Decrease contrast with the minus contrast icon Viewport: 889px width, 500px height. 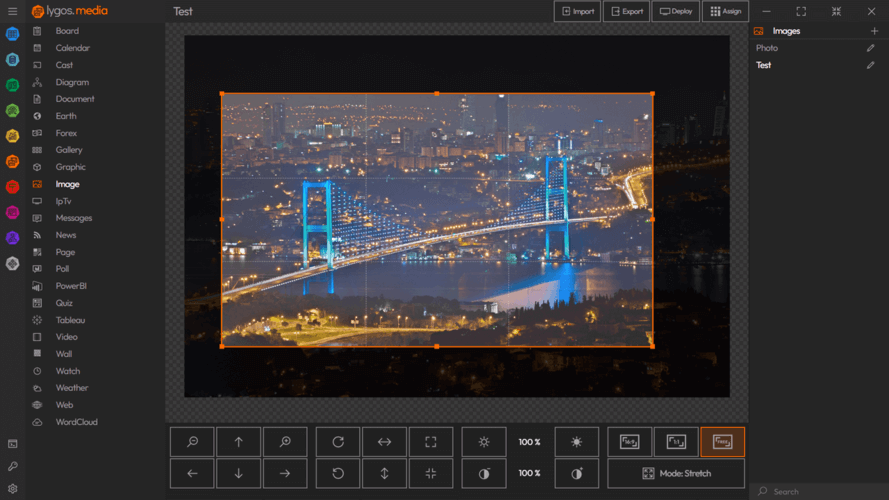pos(484,473)
